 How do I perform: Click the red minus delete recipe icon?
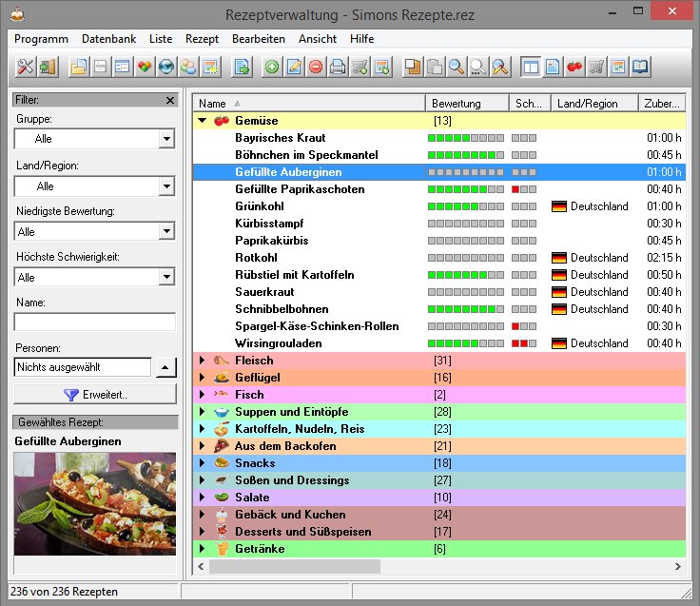(315, 67)
